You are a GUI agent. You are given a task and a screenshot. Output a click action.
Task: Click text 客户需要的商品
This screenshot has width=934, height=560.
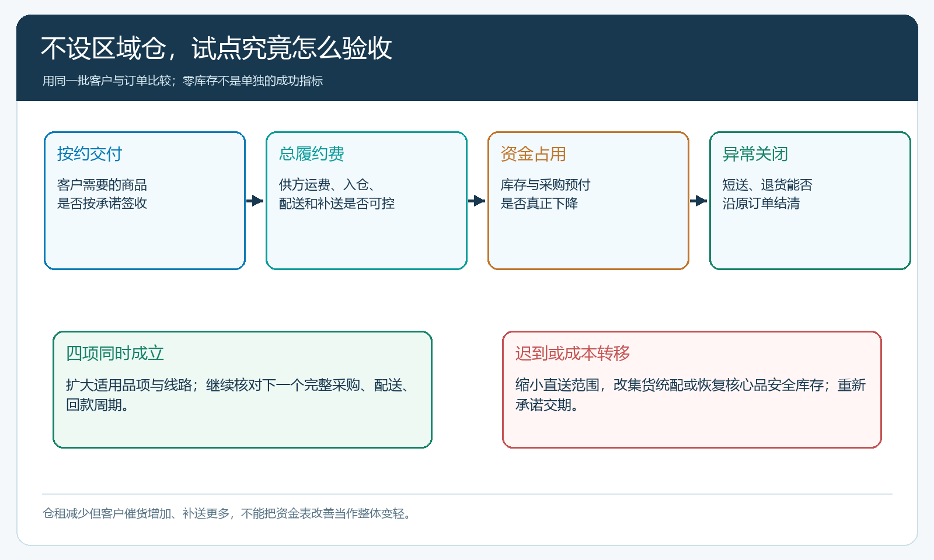[102, 185]
